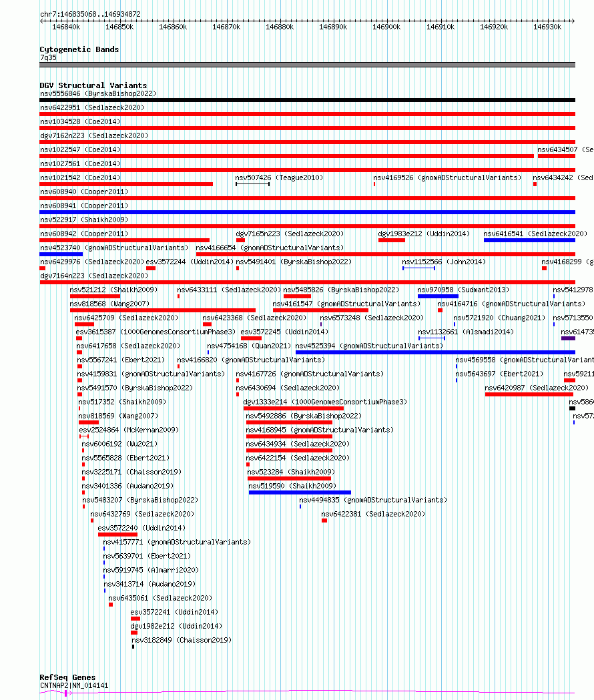
Task: Click nsv4494835 (gnomADStructuralVariants) label
Action: click(x=373, y=500)
